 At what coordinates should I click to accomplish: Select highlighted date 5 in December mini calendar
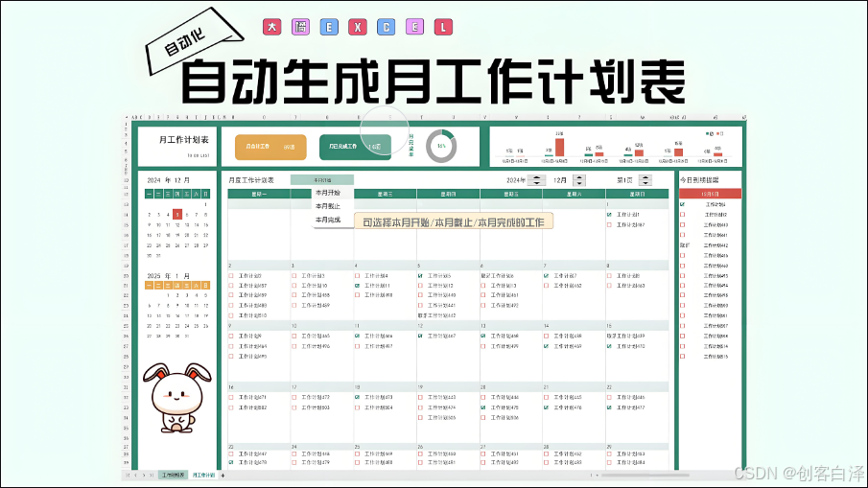click(x=177, y=214)
